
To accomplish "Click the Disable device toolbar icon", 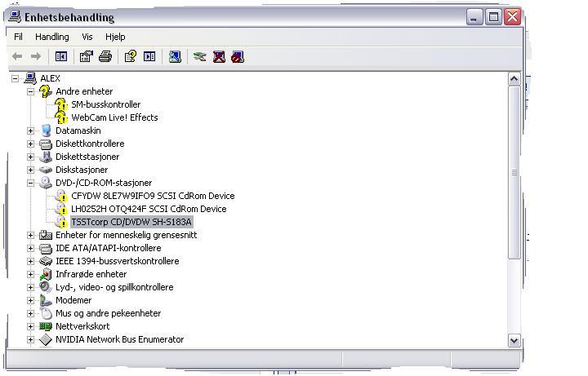I will [x=238, y=56].
